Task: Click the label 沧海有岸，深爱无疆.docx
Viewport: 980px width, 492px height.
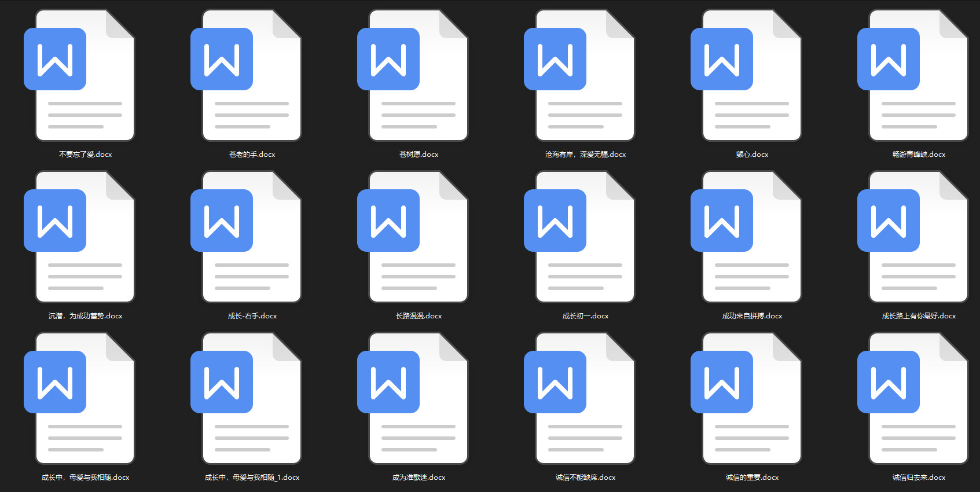Action: pos(585,155)
